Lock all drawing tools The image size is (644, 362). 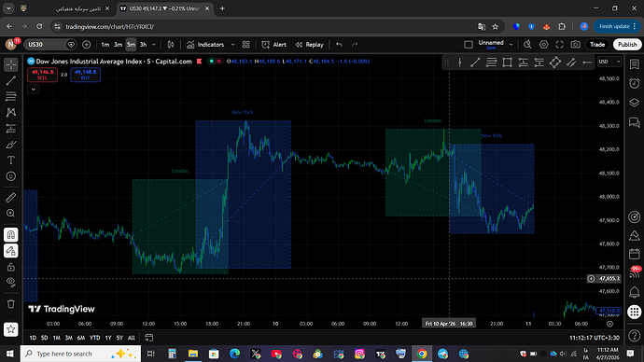click(x=10, y=267)
